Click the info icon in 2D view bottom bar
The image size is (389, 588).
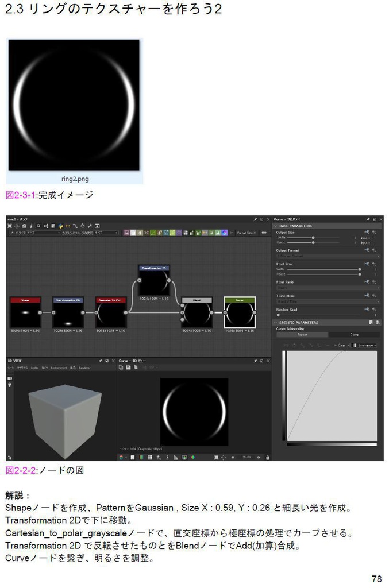coord(167,458)
